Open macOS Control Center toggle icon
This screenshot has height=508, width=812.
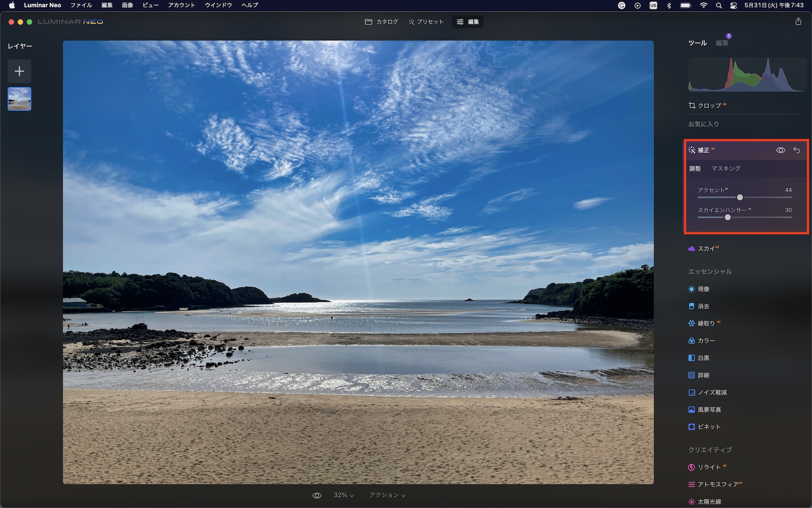tap(733, 5)
